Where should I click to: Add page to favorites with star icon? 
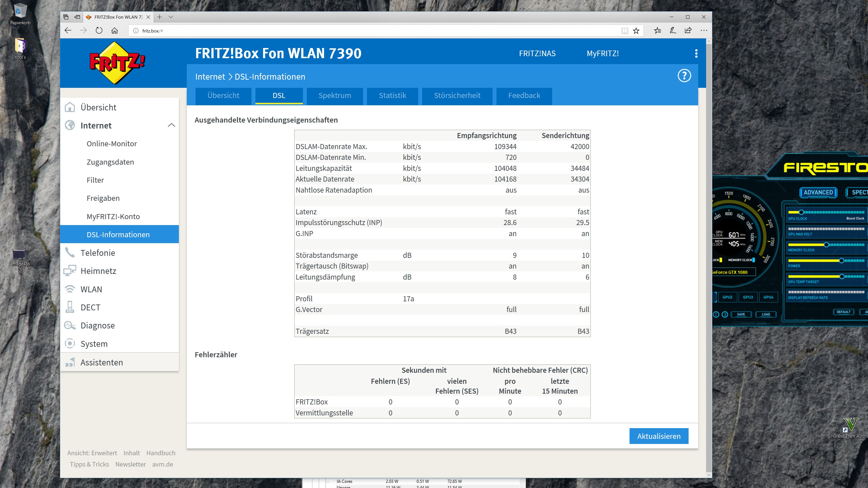[636, 31]
